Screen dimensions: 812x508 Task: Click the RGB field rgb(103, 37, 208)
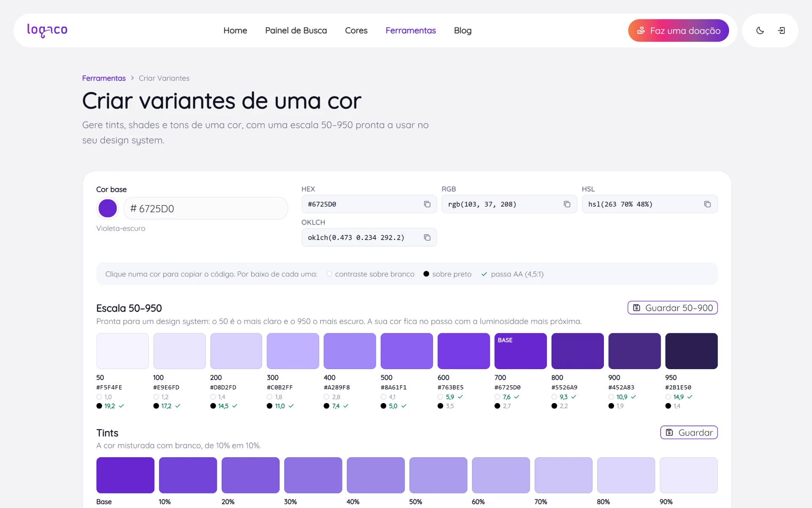click(509, 204)
